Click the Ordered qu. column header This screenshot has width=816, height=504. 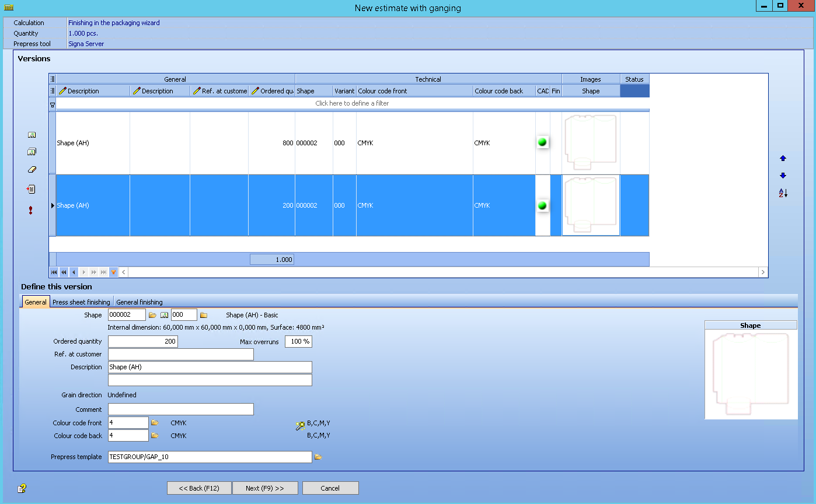click(x=272, y=91)
